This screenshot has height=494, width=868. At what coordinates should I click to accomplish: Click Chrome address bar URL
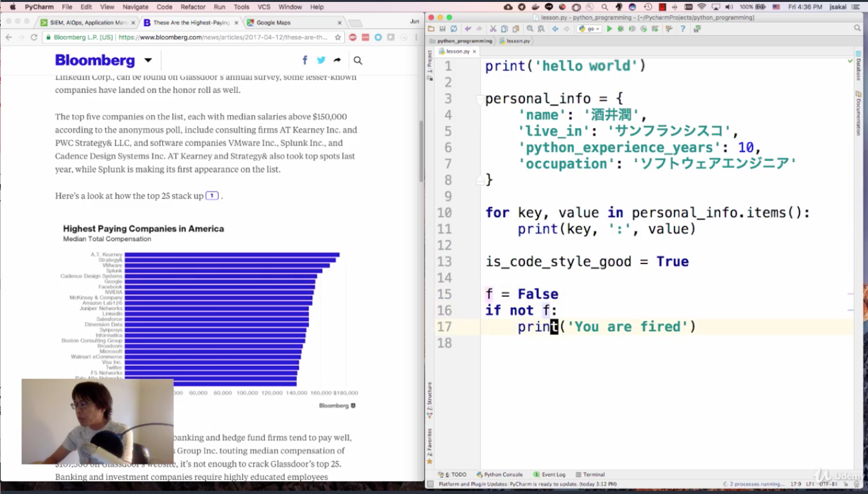pos(223,37)
